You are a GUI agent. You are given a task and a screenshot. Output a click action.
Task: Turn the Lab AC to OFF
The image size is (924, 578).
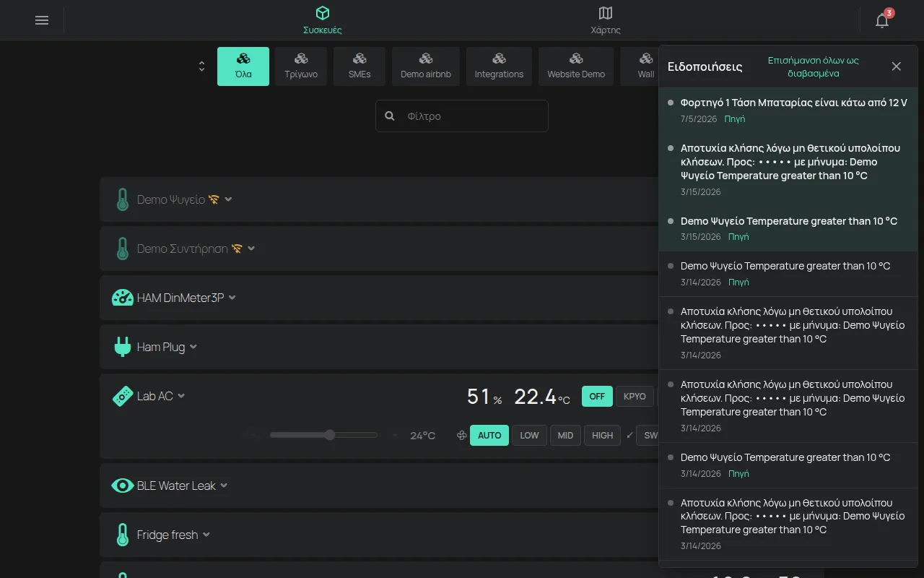pos(597,396)
